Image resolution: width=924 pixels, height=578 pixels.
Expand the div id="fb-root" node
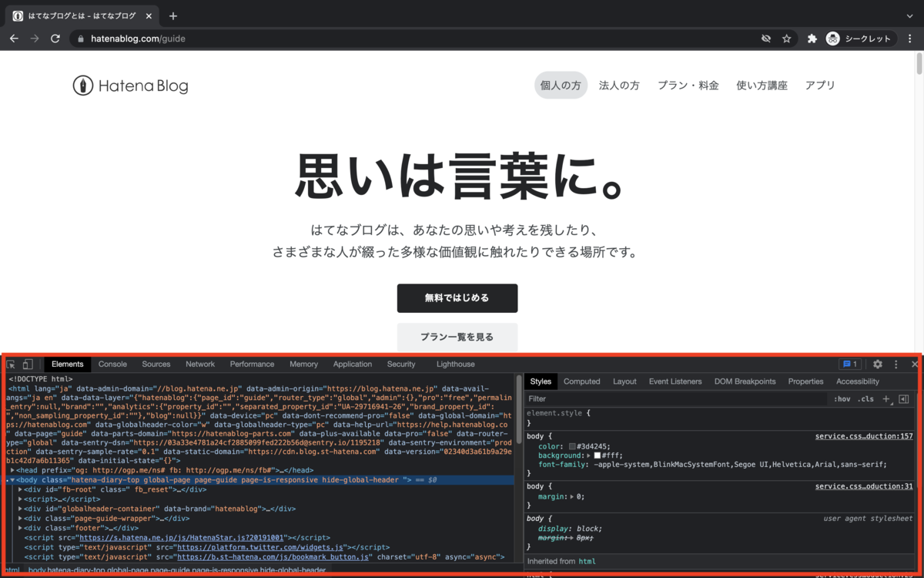tap(20, 489)
